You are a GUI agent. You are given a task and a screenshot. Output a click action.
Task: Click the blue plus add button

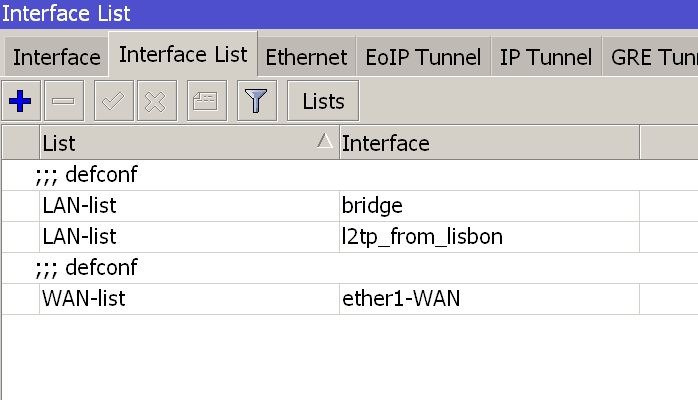(x=20, y=101)
